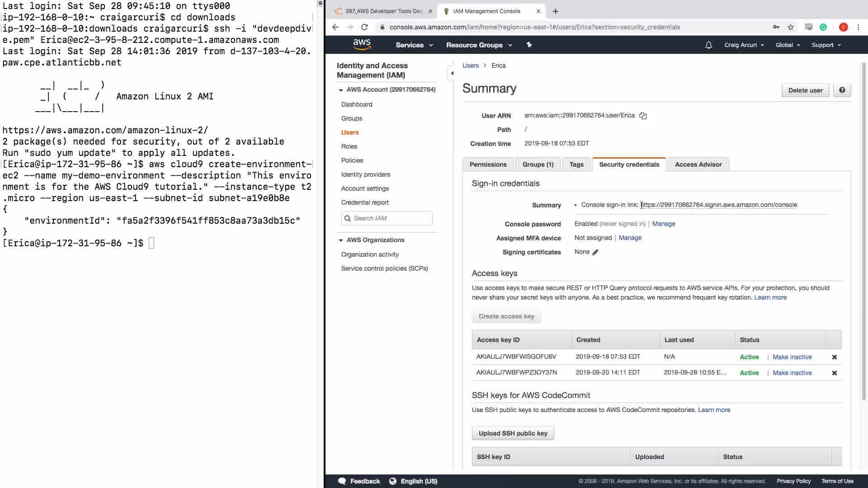Click the pin shortcut icon in AWS navbar

coord(529,45)
